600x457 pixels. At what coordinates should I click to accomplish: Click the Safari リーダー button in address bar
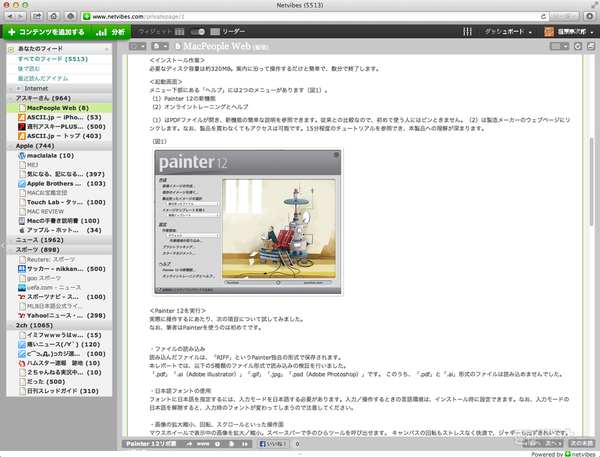point(564,16)
